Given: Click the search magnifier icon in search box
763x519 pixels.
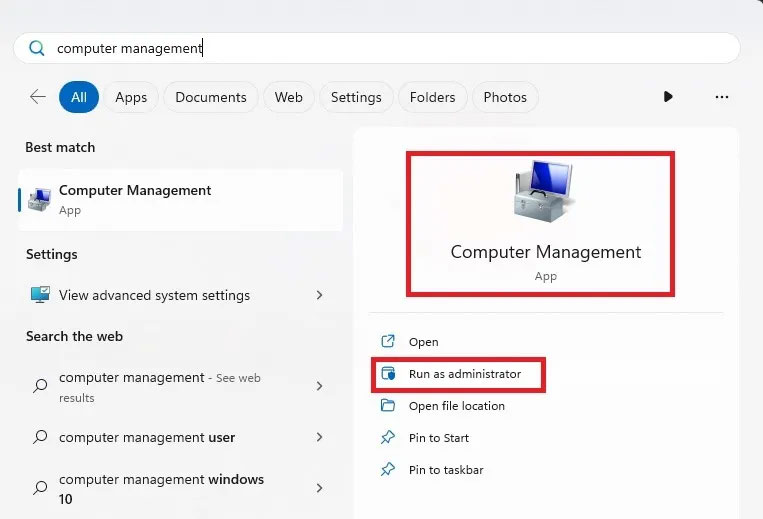Looking at the screenshot, I should tap(37, 48).
